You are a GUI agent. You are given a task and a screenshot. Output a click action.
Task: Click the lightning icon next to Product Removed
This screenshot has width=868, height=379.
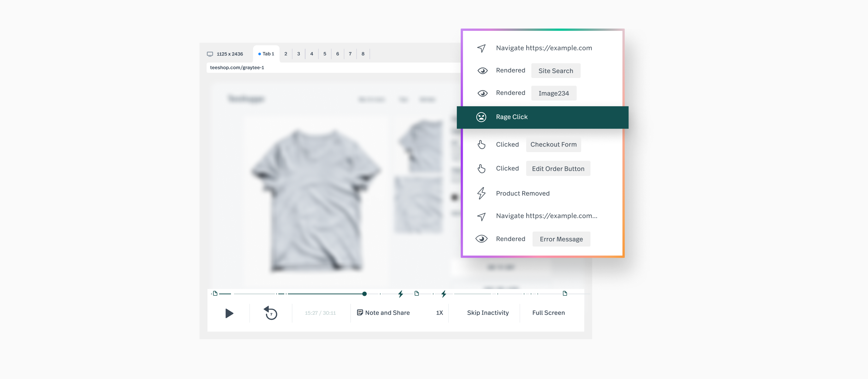click(x=481, y=193)
